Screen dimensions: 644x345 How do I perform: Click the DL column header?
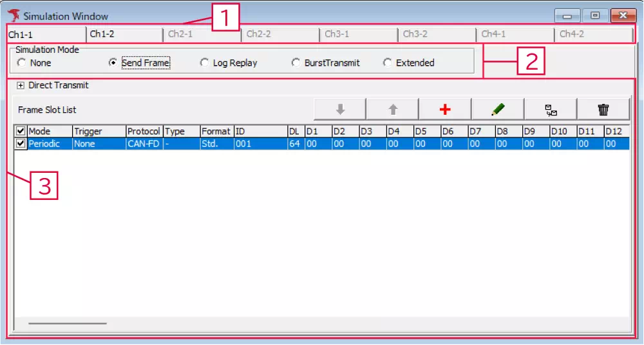(x=296, y=131)
